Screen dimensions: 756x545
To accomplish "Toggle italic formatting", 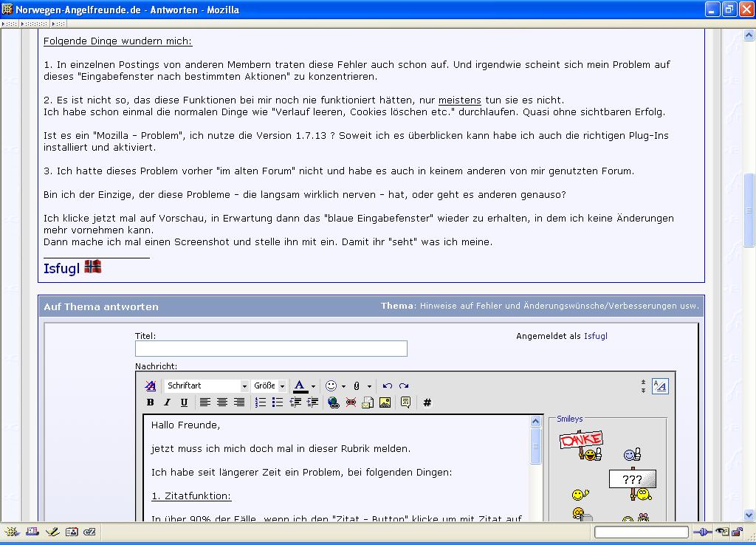I will (167, 402).
